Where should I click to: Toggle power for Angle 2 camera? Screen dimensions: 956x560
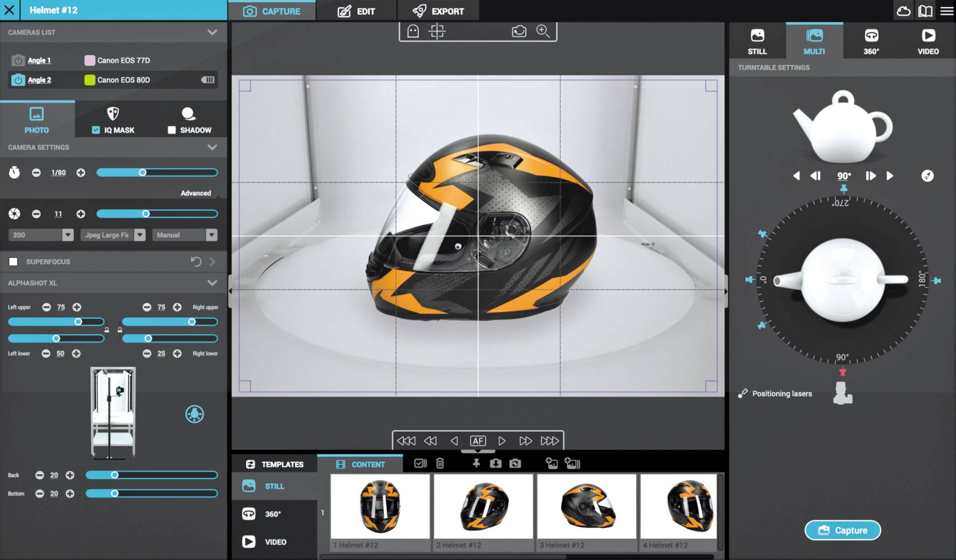(x=18, y=80)
